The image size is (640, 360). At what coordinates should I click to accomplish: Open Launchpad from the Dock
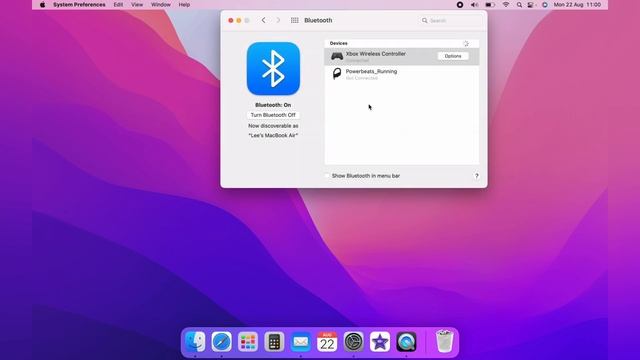pyautogui.click(x=248, y=342)
